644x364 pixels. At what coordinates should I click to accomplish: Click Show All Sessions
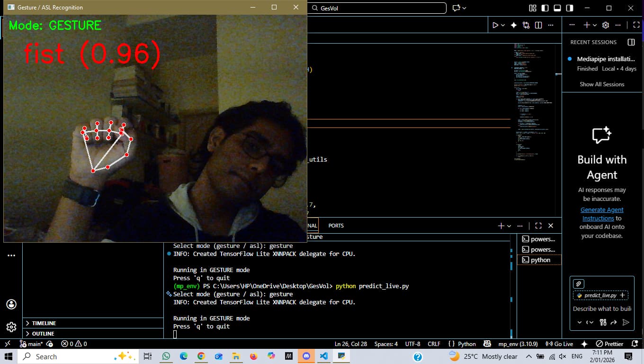click(602, 84)
